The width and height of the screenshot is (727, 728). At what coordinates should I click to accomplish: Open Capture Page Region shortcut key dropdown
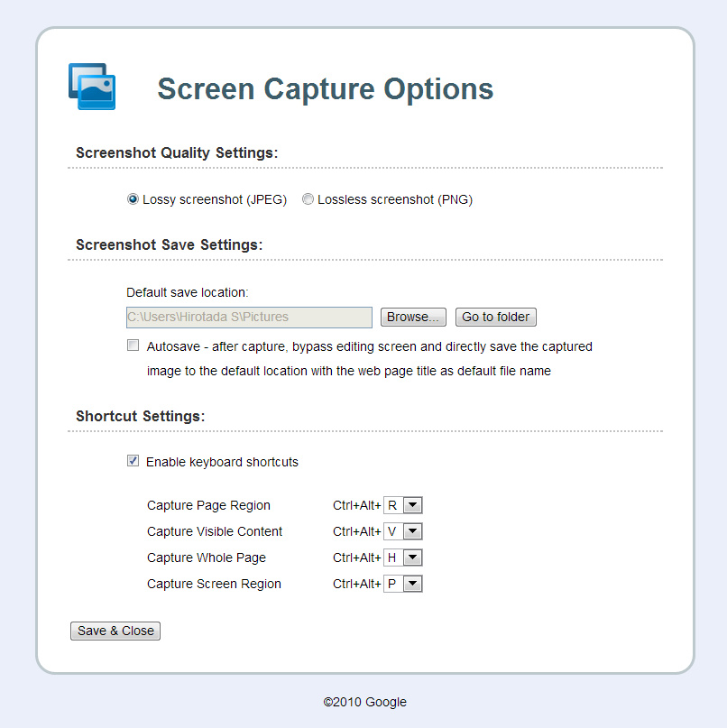403,505
